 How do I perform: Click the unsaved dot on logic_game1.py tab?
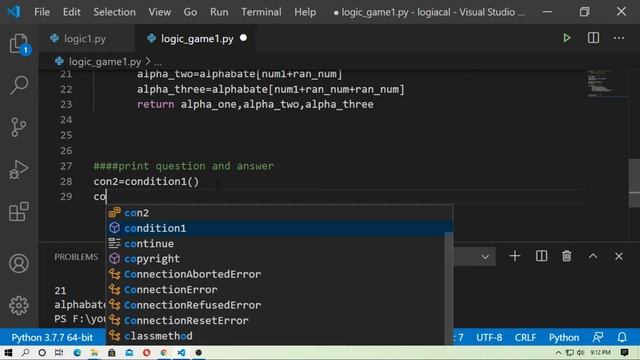click(243, 38)
